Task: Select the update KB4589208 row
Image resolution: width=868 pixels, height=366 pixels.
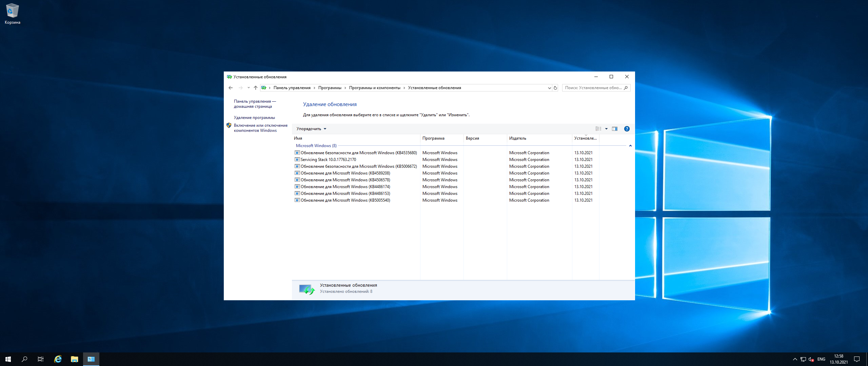Action: (446, 173)
